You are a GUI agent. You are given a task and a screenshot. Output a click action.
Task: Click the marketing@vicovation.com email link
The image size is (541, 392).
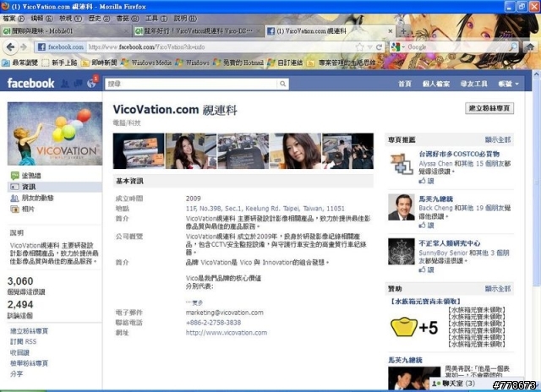[x=224, y=313]
